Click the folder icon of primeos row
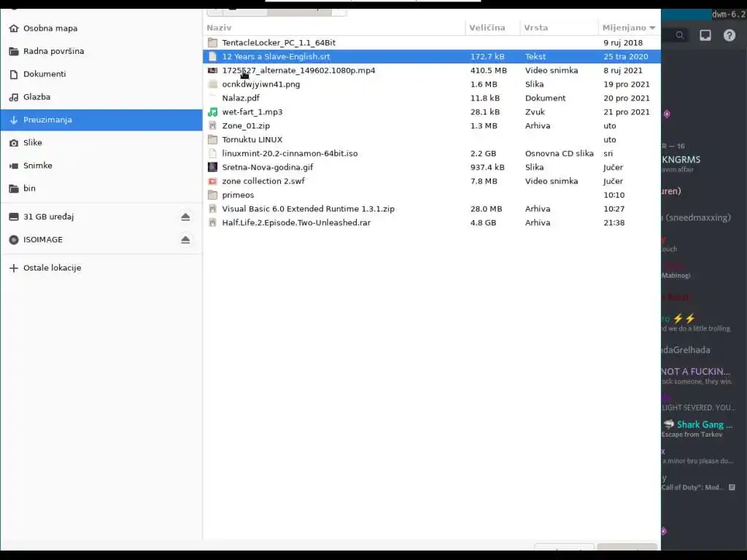747x560 pixels. click(212, 194)
